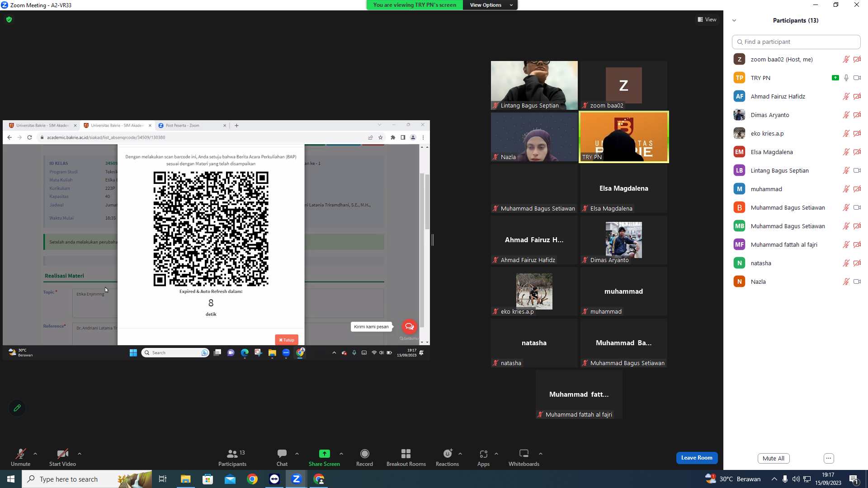Click the Type here to search box
This screenshot has width=868, height=488.
click(x=87, y=479)
